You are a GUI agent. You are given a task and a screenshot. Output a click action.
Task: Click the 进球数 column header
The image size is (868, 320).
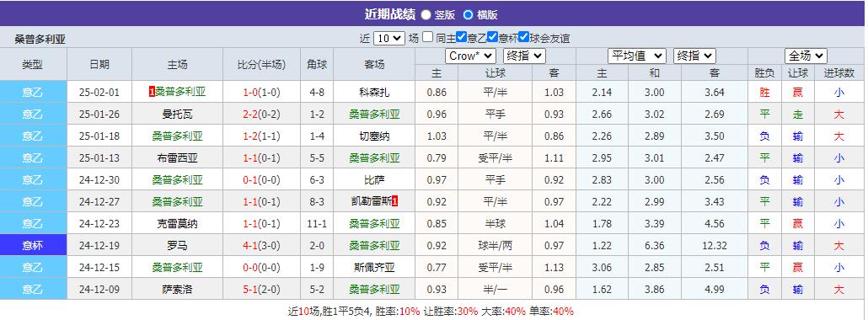[x=839, y=73]
